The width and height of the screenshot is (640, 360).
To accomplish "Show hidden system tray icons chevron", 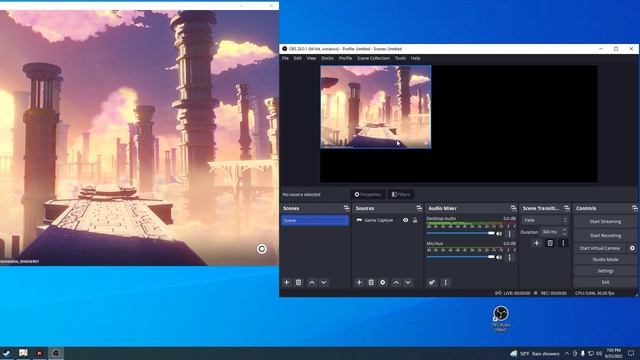I will (567, 353).
